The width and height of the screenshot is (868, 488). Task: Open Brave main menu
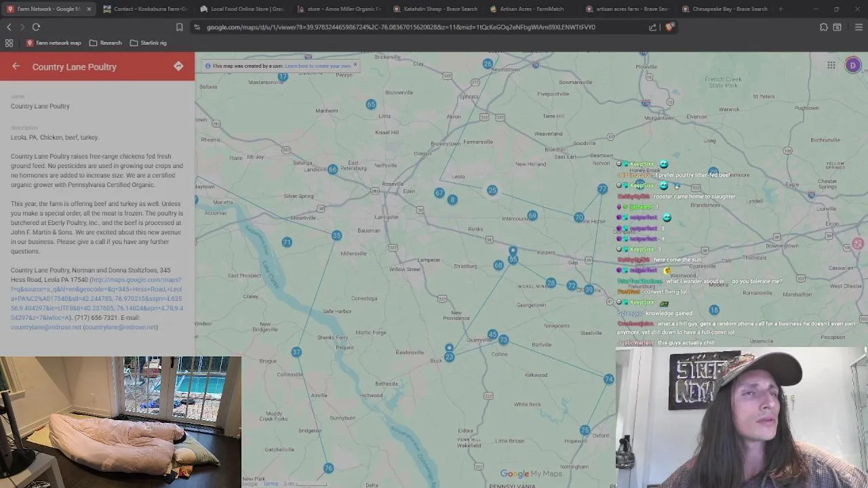pos(858,27)
